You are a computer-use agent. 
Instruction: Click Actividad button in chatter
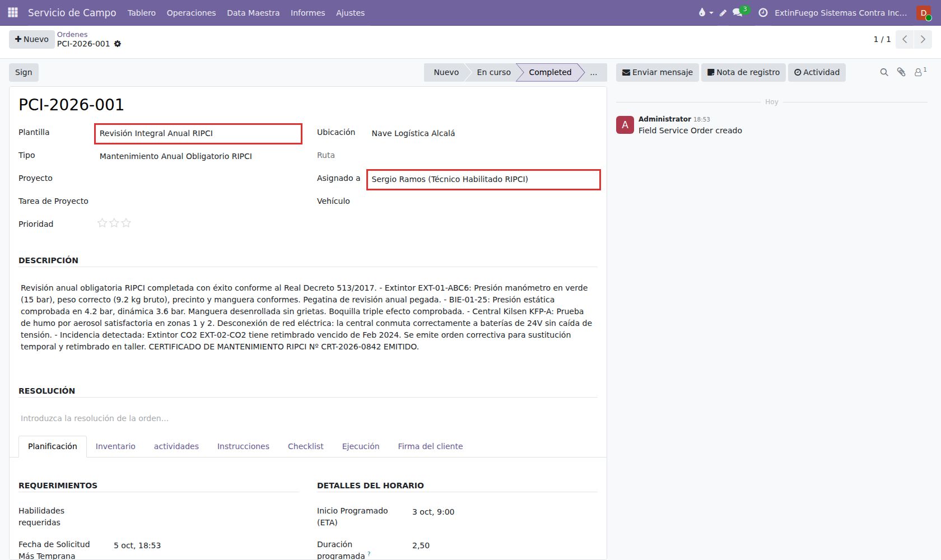pyautogui.click(x=817, y=72)
